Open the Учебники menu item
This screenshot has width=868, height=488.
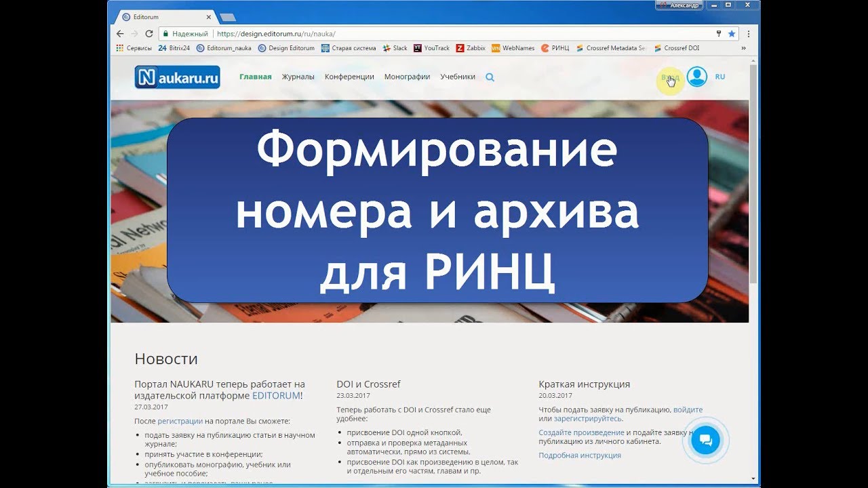pos(458,77)
